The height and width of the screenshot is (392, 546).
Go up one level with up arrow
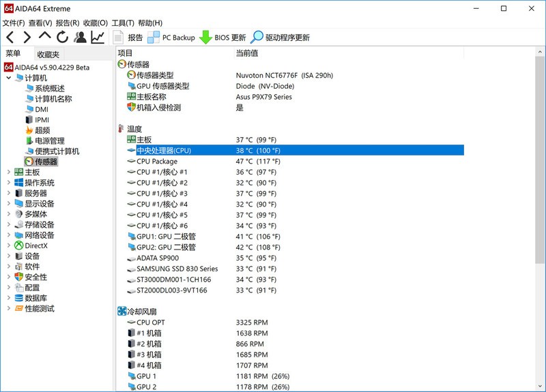[x=44, y=35]
